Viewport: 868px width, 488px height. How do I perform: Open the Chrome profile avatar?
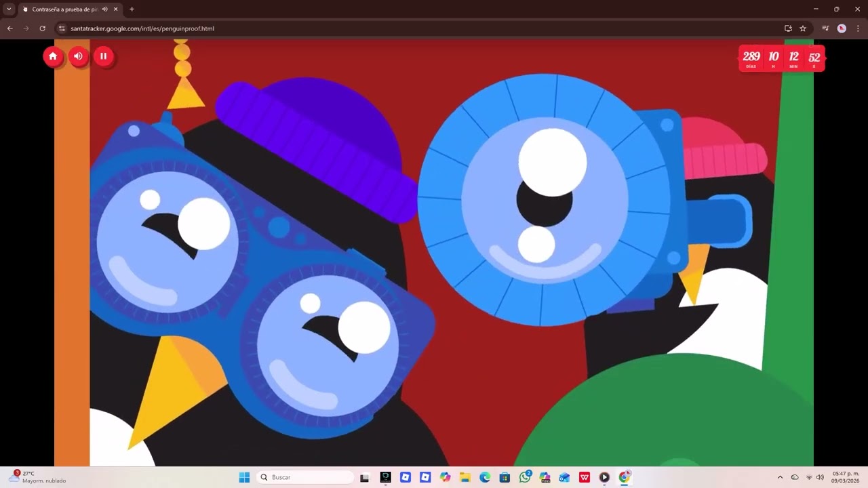point(842,28)
